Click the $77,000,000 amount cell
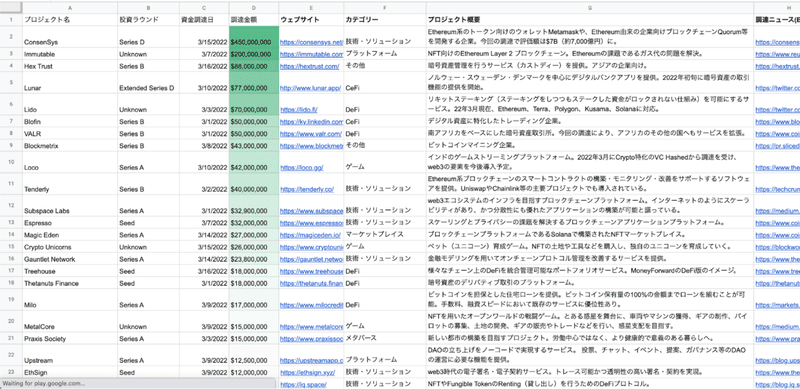Viewport: 800px width, 389px height. 254,83
